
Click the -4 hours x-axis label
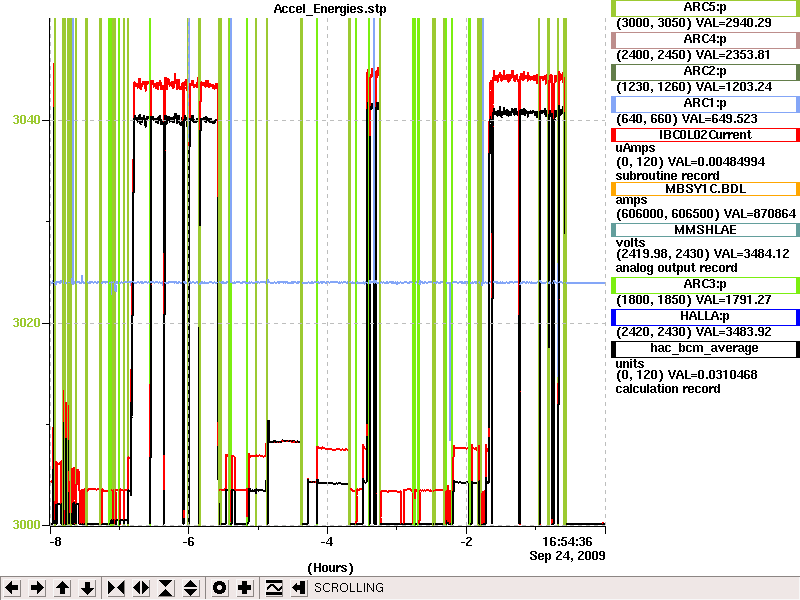327,541
